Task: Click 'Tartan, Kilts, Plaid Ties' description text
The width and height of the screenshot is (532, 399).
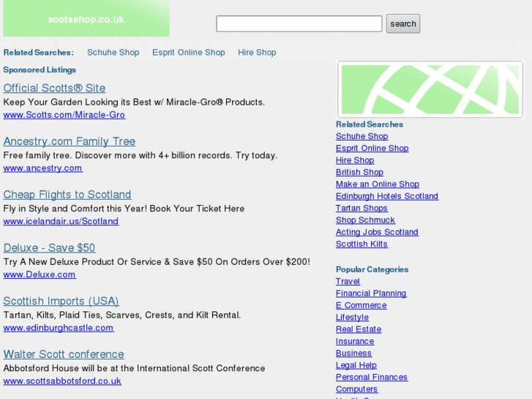Action: [122, 315]
